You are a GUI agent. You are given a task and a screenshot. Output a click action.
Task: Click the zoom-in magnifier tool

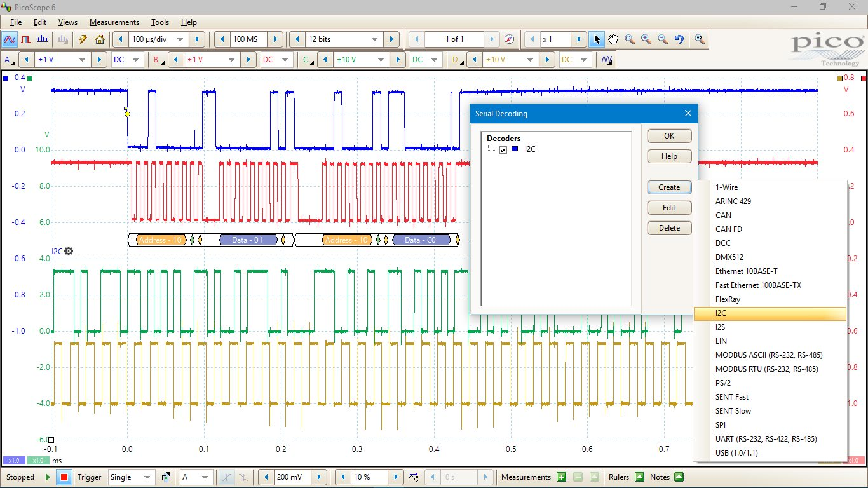(646, 39)
